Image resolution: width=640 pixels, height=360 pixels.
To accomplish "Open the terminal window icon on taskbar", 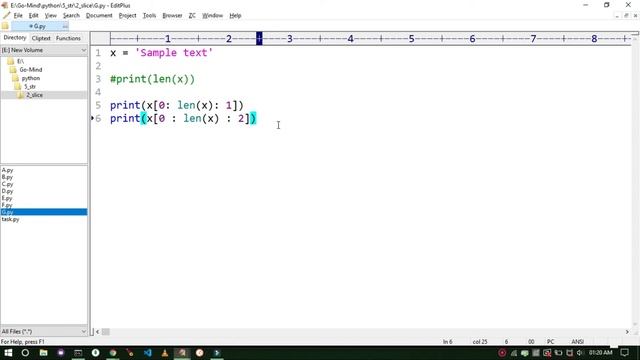I will 78,353.
